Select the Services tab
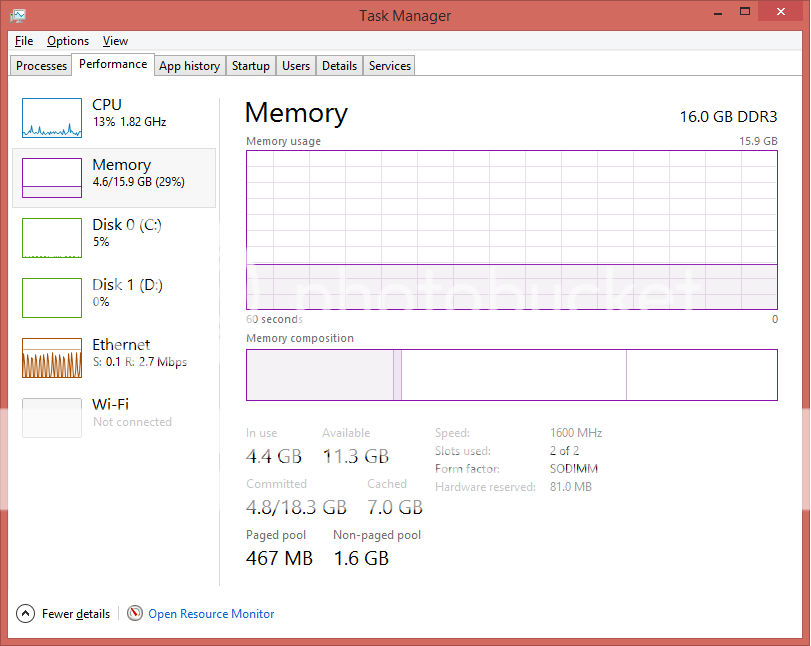 click(x=389, y=65)
